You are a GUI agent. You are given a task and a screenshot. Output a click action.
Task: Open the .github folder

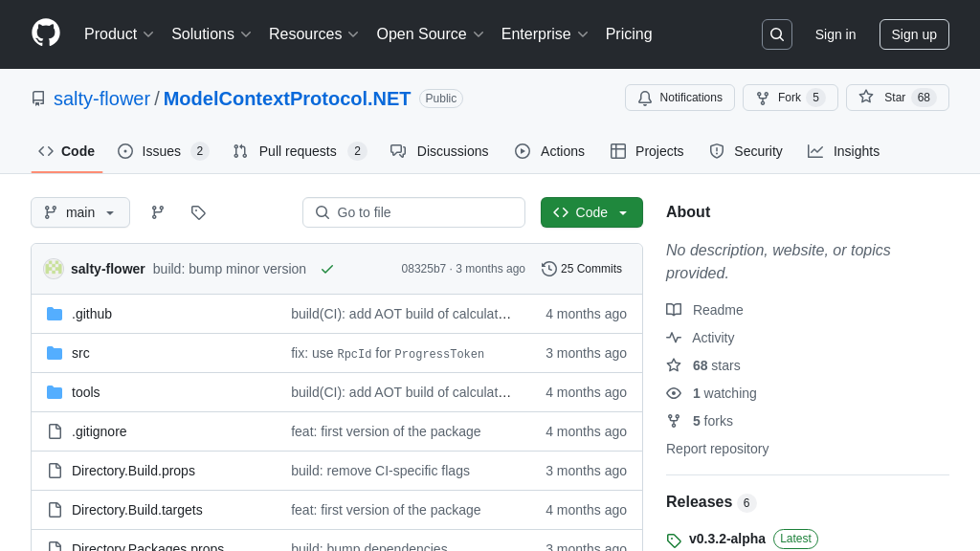click(x=92, y=314)
